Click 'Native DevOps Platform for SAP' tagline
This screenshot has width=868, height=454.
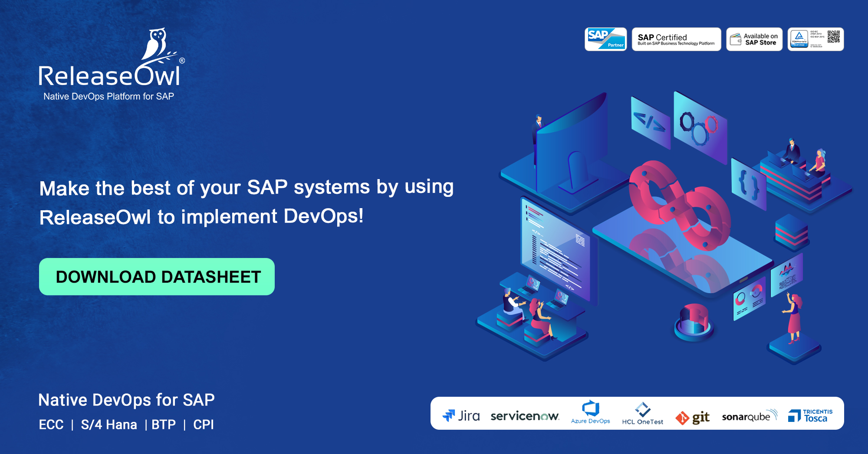pyautogui.click(x=108, y=96)
